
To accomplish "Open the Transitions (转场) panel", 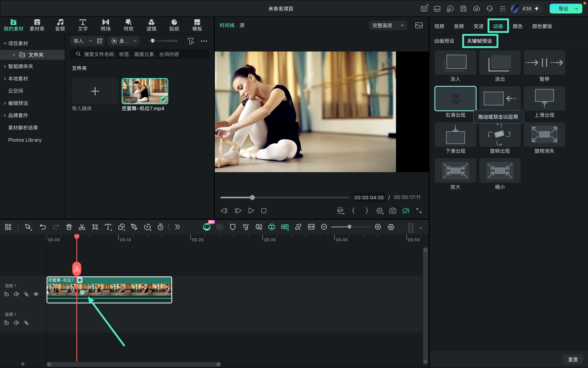I will 106,25.
